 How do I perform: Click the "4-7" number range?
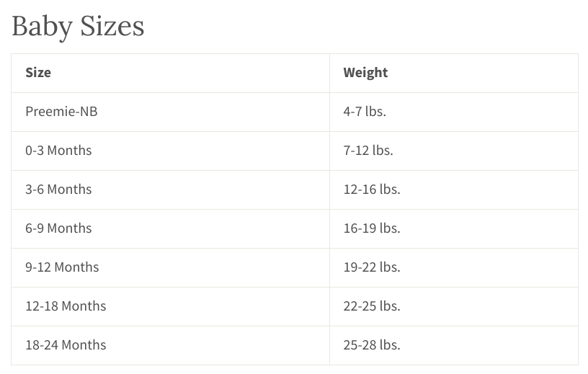[x=352, y=112]
